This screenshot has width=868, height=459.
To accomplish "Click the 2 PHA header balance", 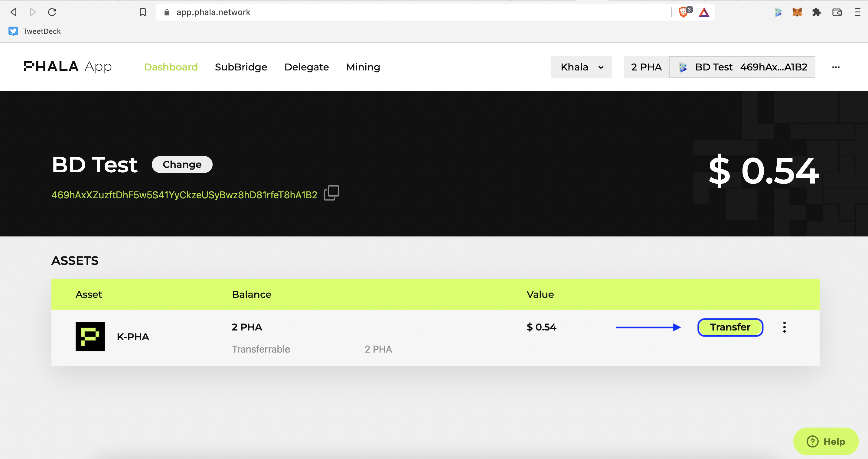I will (646, 67).
